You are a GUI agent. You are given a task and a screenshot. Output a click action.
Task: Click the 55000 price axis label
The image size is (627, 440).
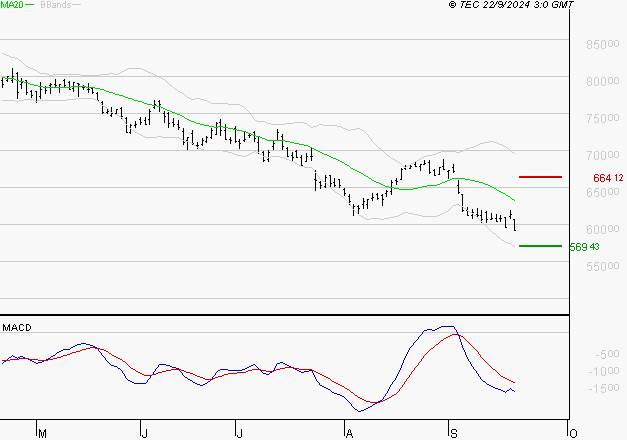pos(603,266)
